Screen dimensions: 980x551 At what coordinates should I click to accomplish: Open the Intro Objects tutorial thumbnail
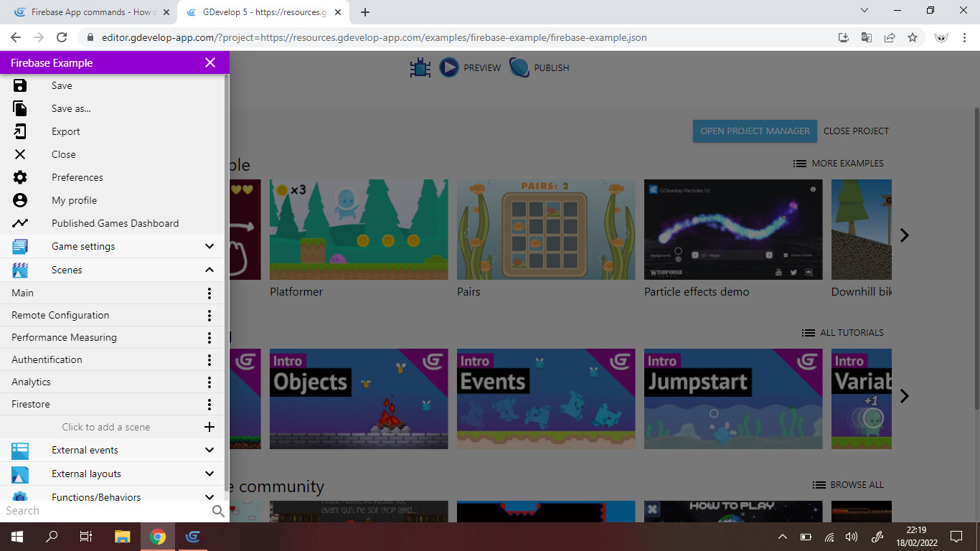[x=359, y=399]
